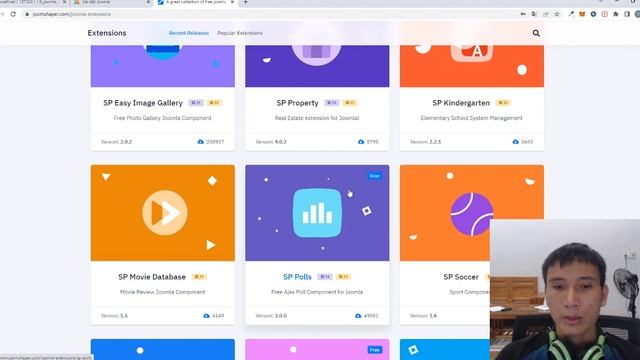Click the SP Property dark purple thumbnail
Viewport: 640px width, 360px height.
point(317,66)
